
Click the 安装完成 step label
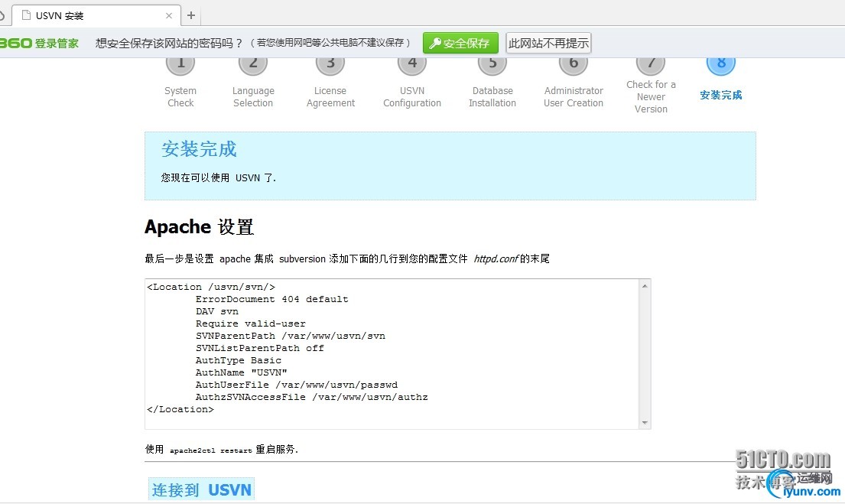click(x=721, y=96)
